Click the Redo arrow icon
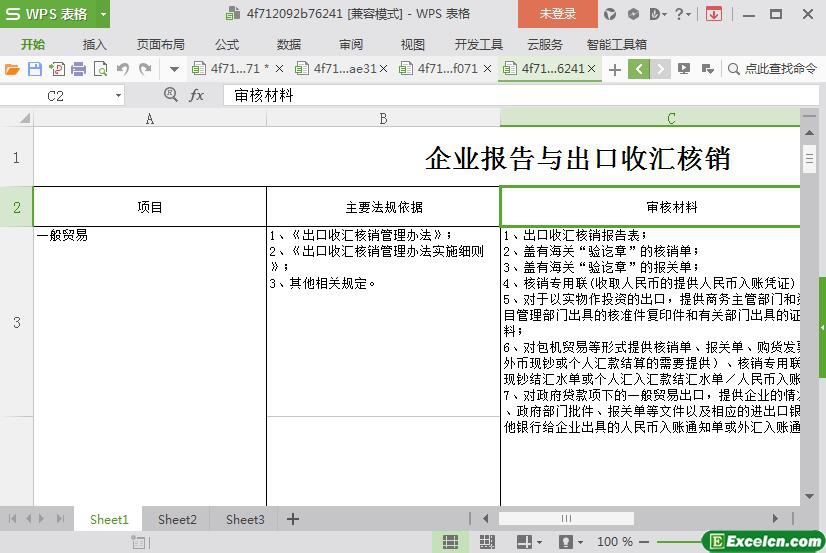 tap(146, 69)
